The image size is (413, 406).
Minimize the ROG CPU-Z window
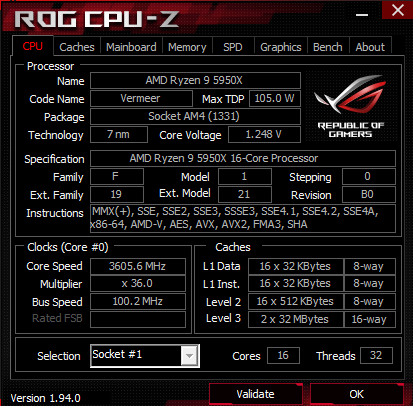click(x=362, y=15)
